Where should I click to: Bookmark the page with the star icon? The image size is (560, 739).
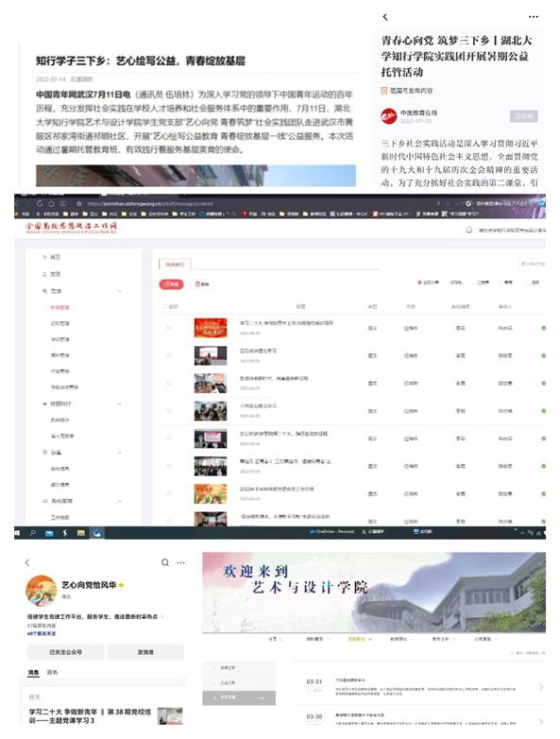click(79, 203)
